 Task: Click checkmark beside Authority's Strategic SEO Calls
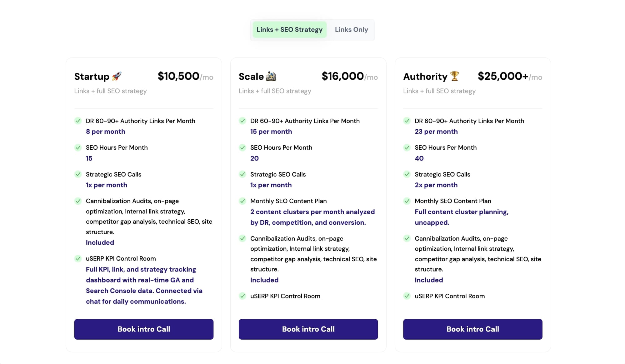407,174
